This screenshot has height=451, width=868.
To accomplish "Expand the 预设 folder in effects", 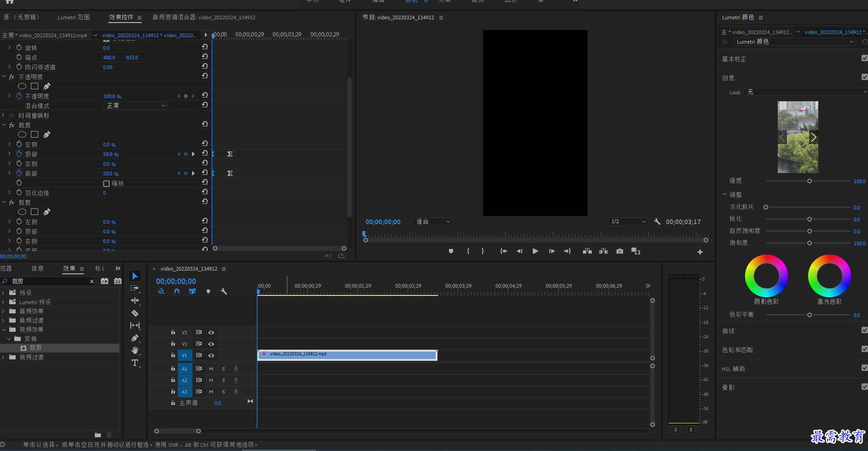I will (x=3, y=293).
